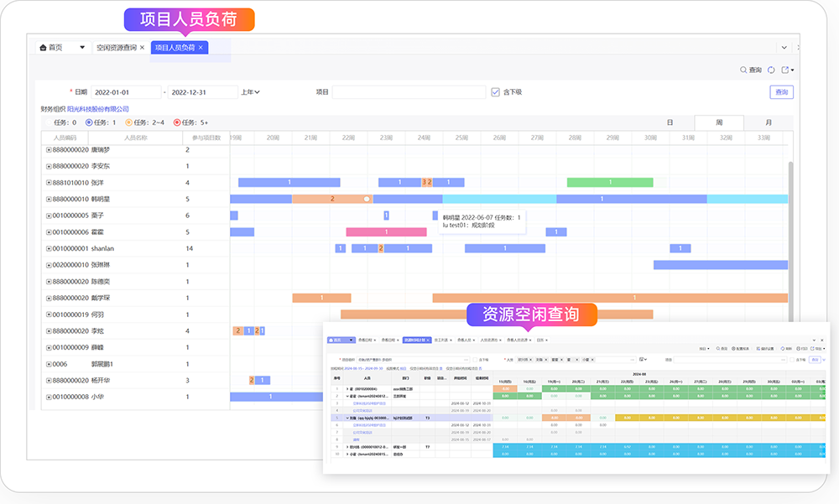The width and height of the screenshot is (839, 504).
Task: Switch to the 日 view tab
Action: [x=670, y=122]
